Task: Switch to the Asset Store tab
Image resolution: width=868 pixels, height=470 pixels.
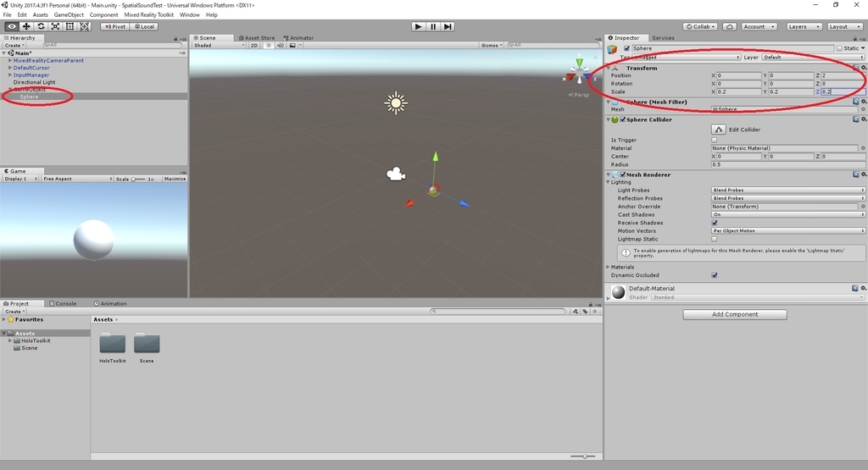Action: 257,38
